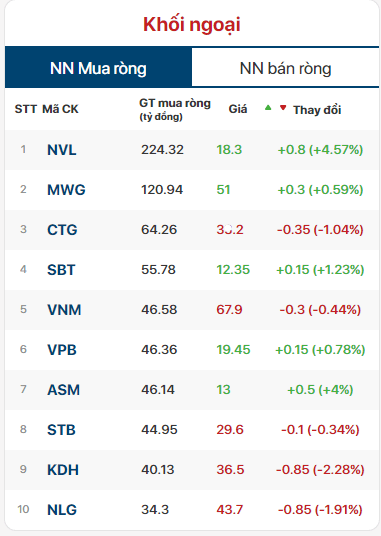Click the Khối ngoại title
Screen dimensions: 381x536
tap(192, 25)
